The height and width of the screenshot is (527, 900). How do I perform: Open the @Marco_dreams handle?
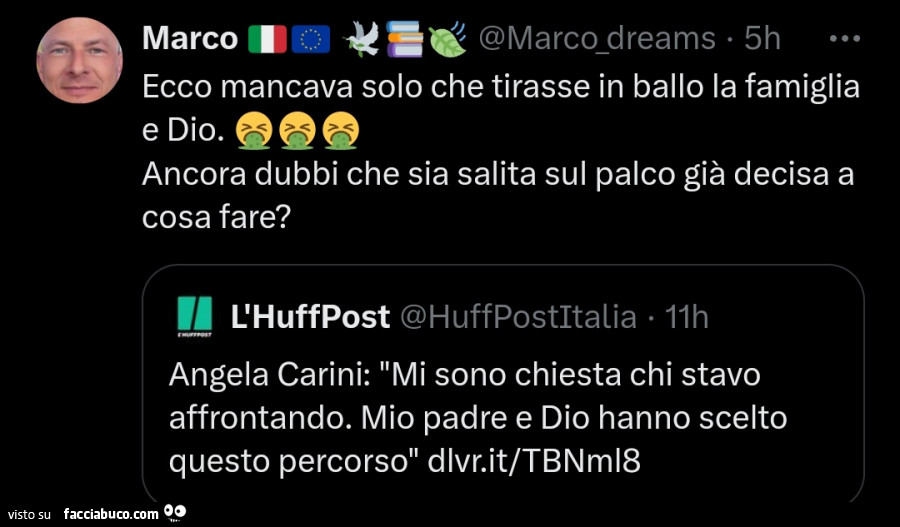pos(597,39)
